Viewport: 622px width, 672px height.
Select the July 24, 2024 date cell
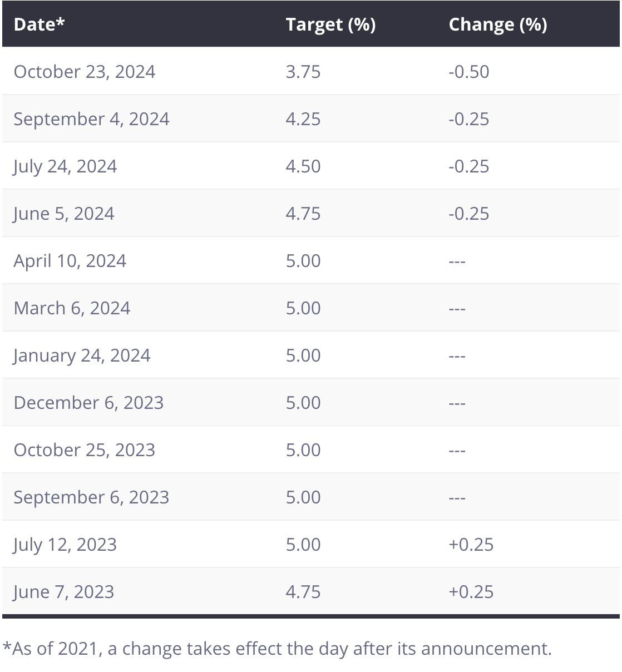tap(65, 166)
